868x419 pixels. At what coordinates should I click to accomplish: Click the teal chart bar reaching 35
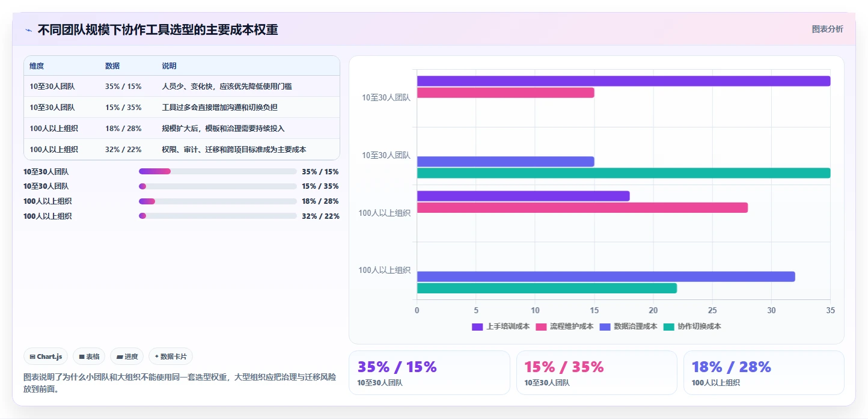(623, 173)
